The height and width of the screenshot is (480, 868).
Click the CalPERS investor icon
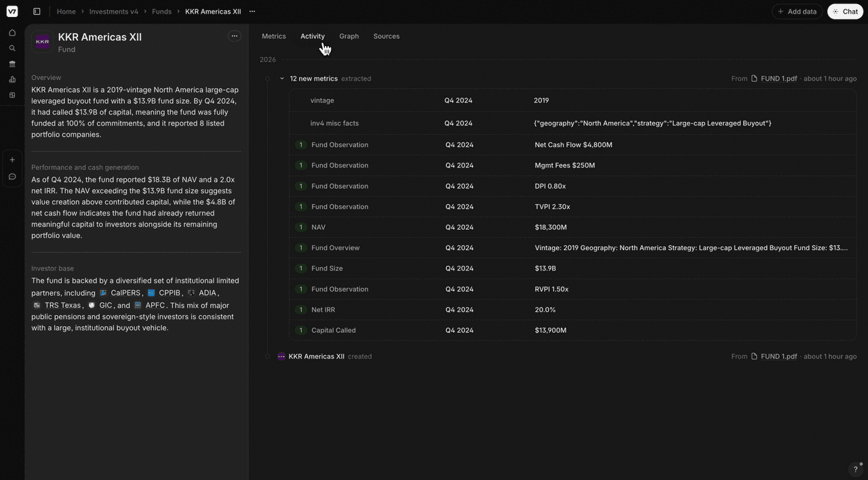tap(103, 294)
